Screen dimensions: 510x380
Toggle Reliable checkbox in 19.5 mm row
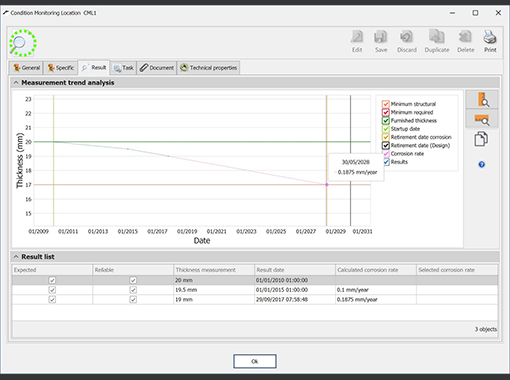(x=133, y=290)
